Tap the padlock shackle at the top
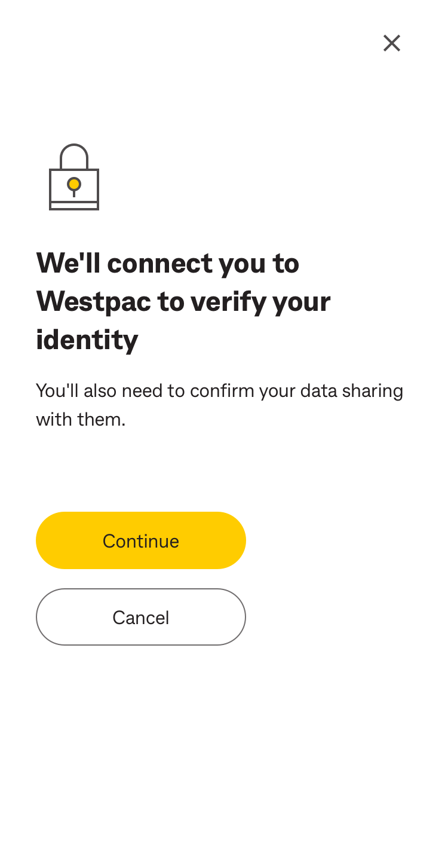Image resolution: width=448 pixels, height=868 pixels. point(74,156)
